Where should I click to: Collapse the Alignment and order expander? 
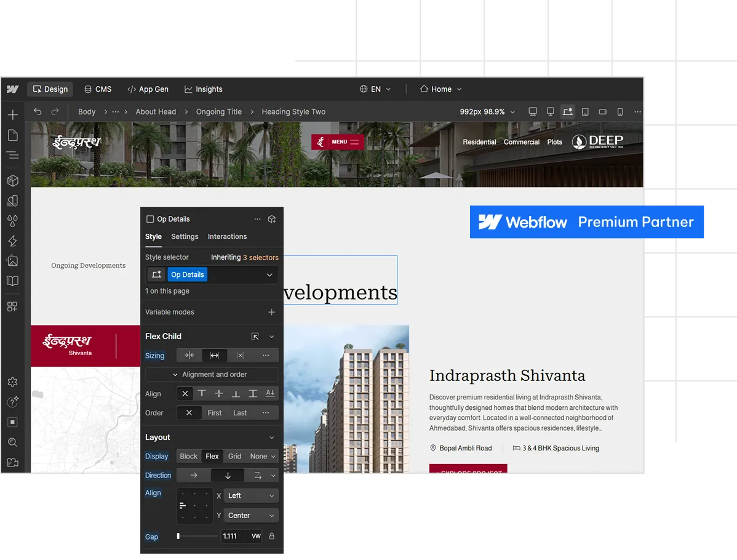(x=212, y=374)
